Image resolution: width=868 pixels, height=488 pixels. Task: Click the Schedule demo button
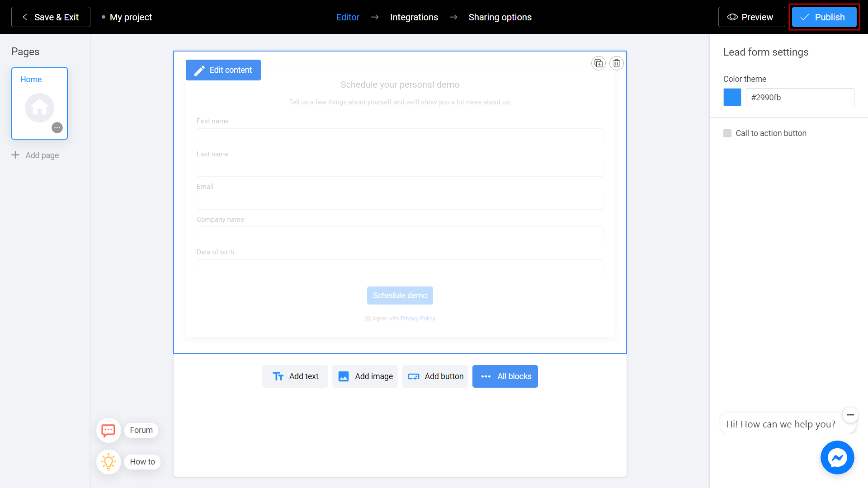(x=400, y=296)
